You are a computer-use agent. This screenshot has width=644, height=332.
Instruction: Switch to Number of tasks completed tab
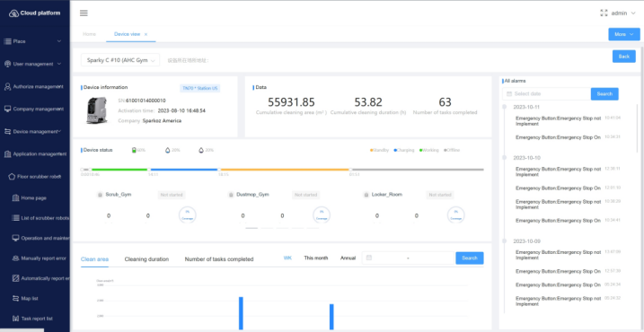tap(219, 259)
